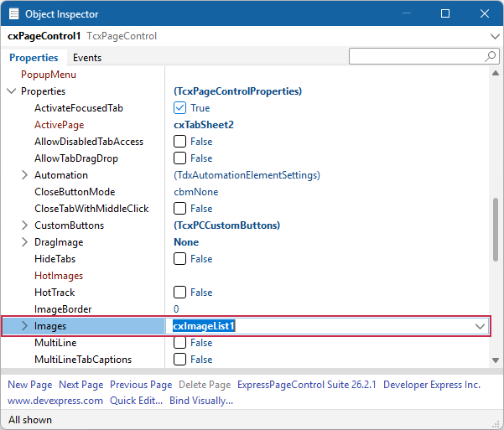
Task: Enable the MultiLineTabCaptions checkbox
Action: point(179,360)
